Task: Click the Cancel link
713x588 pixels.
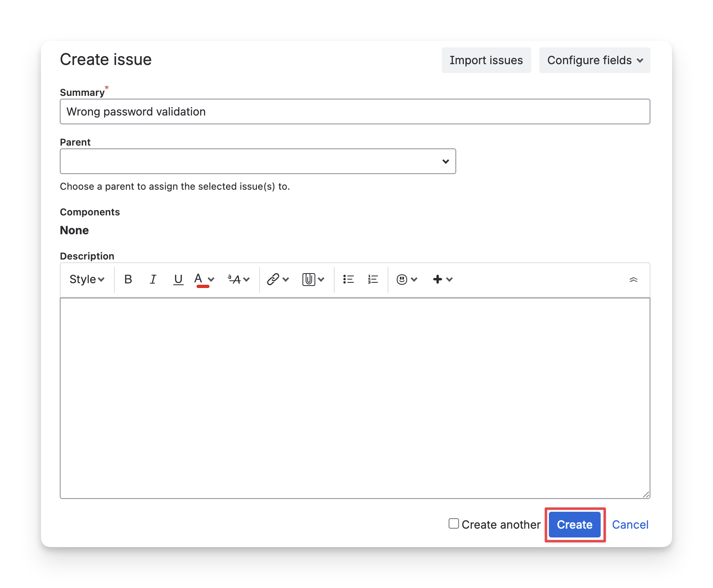Action: coord(630,525)
